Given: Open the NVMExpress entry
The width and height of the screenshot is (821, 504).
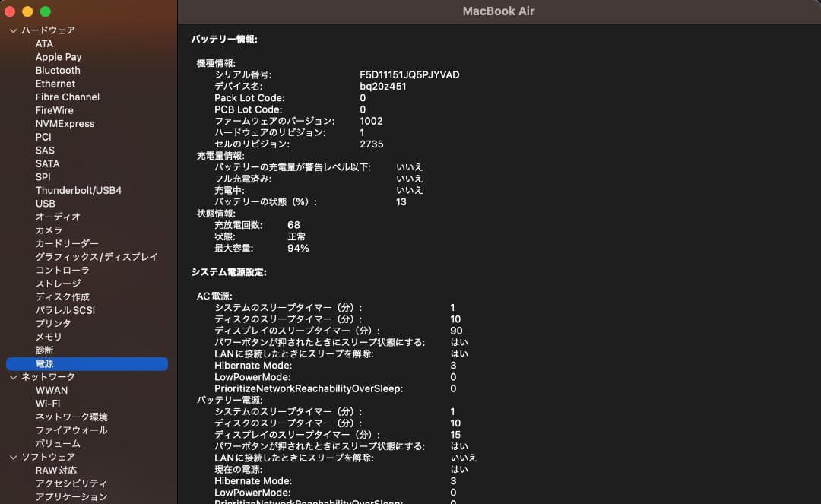Looking at the screenshot, I should [x=65, y=123].
